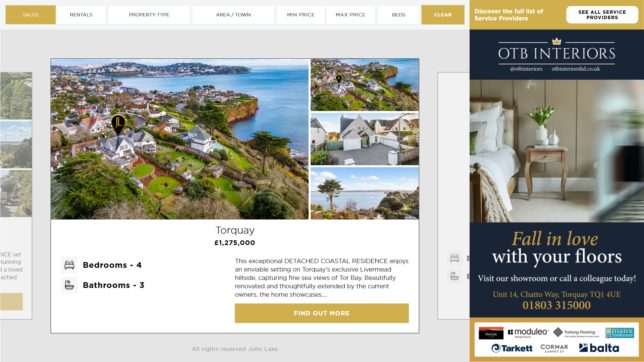Expand the BEDS filter

pos(398,15)
